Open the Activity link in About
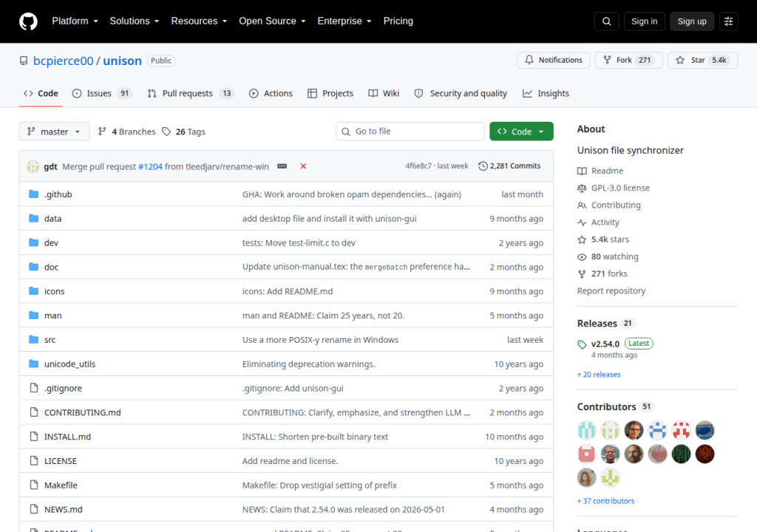The width and height of the screenshot is (757, 532). (x=598, y=222)
